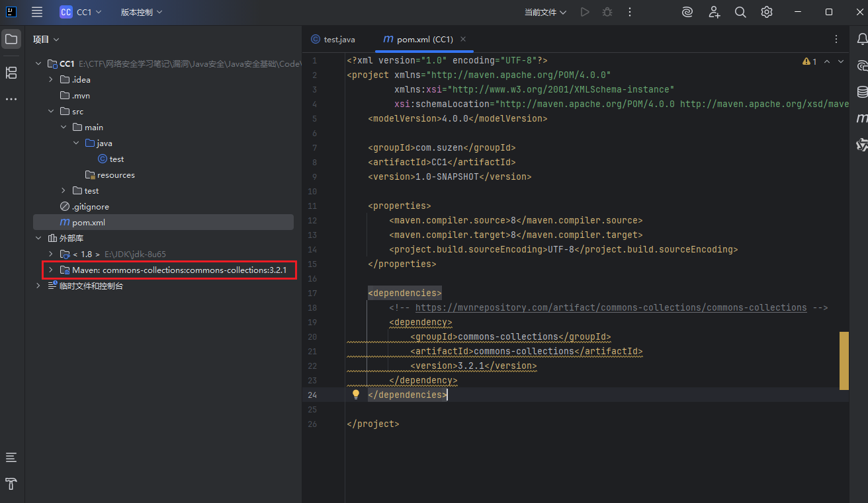This screenshot has width=868, height=503.
Task: Open the 当前文件 run configuration dropdown
Action: pyautogui.click(x=545, y=12)
